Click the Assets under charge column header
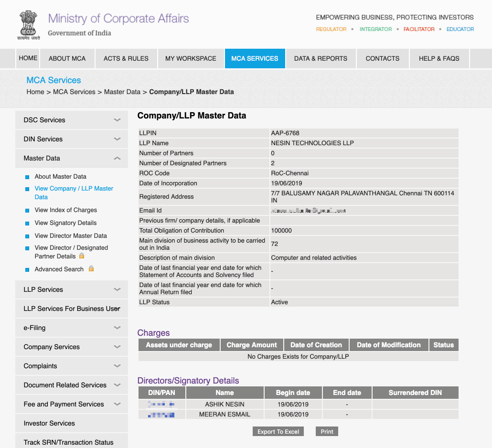492x448 pixels. point(179,345)
